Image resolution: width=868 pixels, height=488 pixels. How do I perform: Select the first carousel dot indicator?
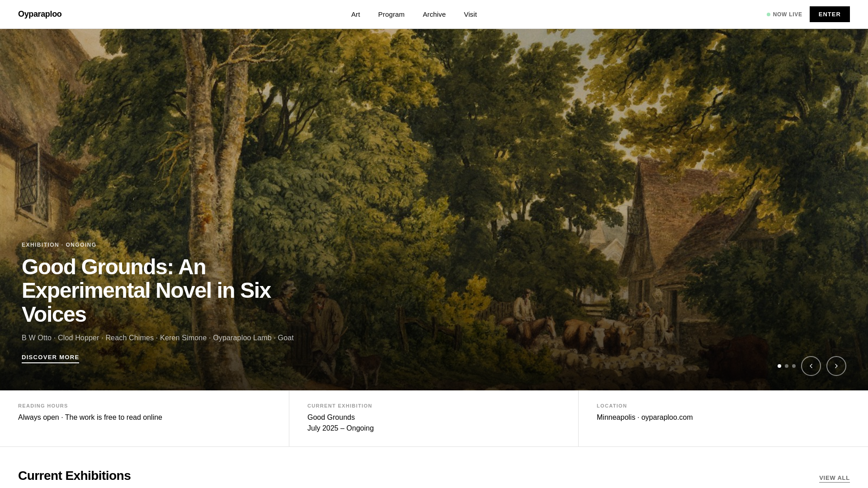779,366
